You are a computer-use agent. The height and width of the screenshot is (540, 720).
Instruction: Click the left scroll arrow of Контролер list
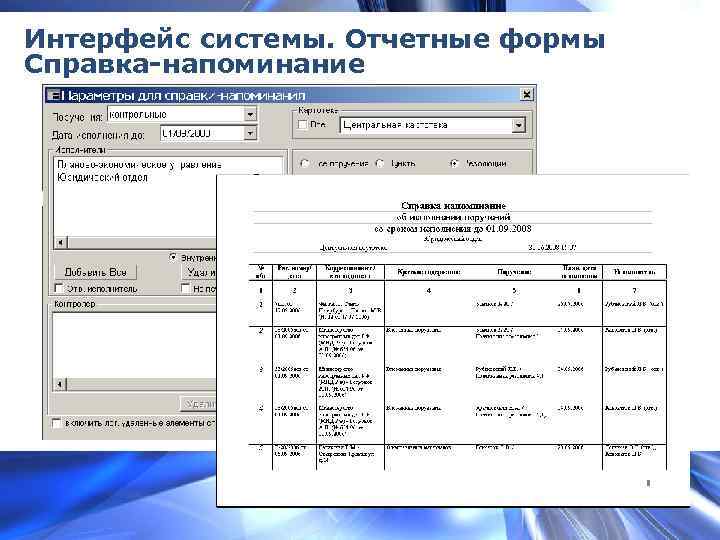coord(60,384)
